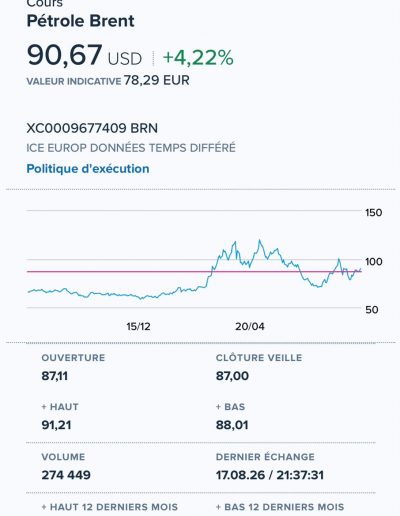Select the + Bas value 88,01
This screenshot has height=516, width=400.
pos(232,425)
